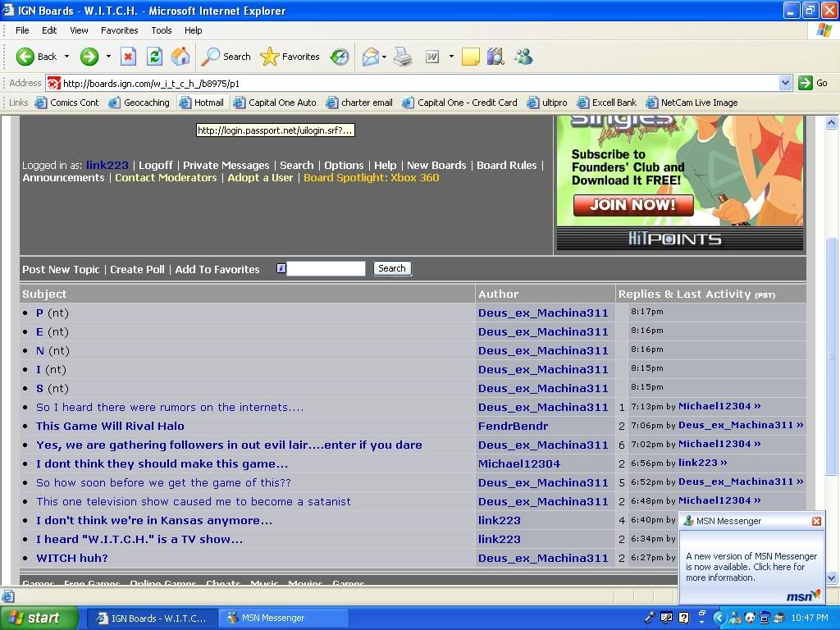Viewport: 840px width, 630px height.
Task: Click the board Search button beside text field
Action: click(x=391, y=268)
